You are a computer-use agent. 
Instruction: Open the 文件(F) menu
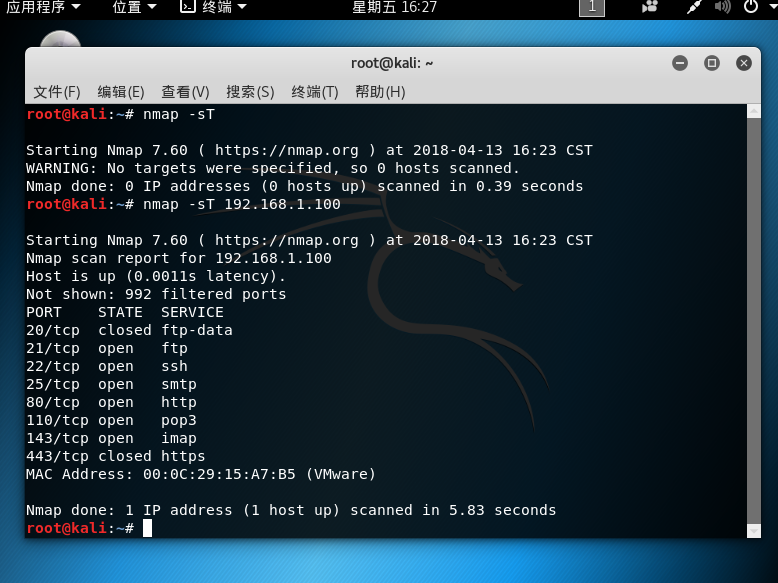57,92
